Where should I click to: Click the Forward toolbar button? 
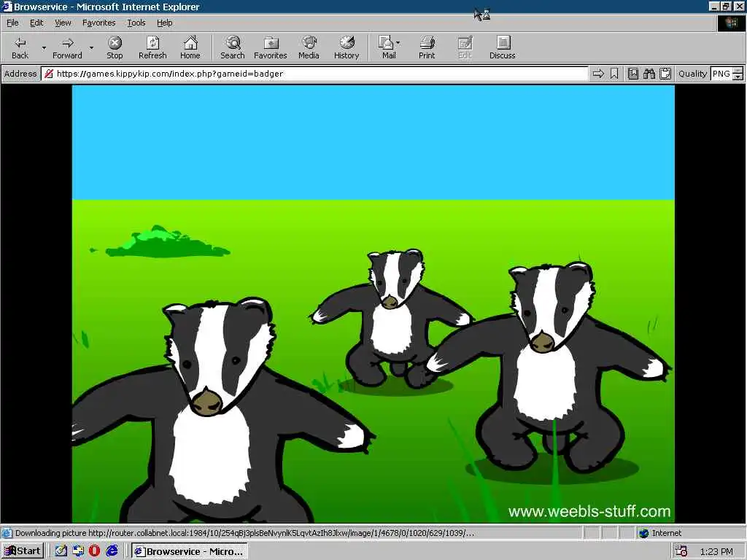(67, 47)
